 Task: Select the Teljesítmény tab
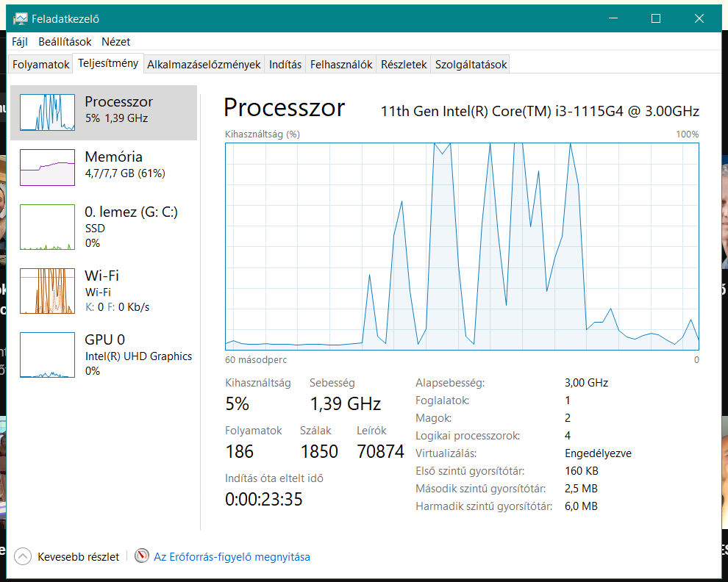[x=108, y=63]
